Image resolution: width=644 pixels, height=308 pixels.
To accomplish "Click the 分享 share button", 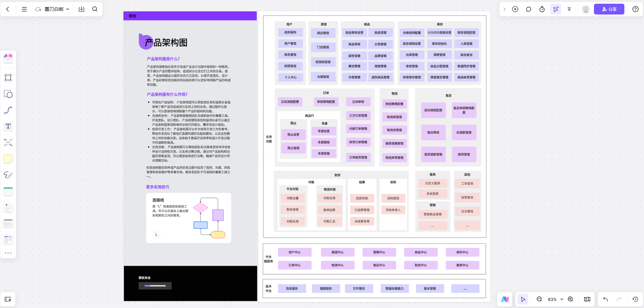I will [609, 9].
